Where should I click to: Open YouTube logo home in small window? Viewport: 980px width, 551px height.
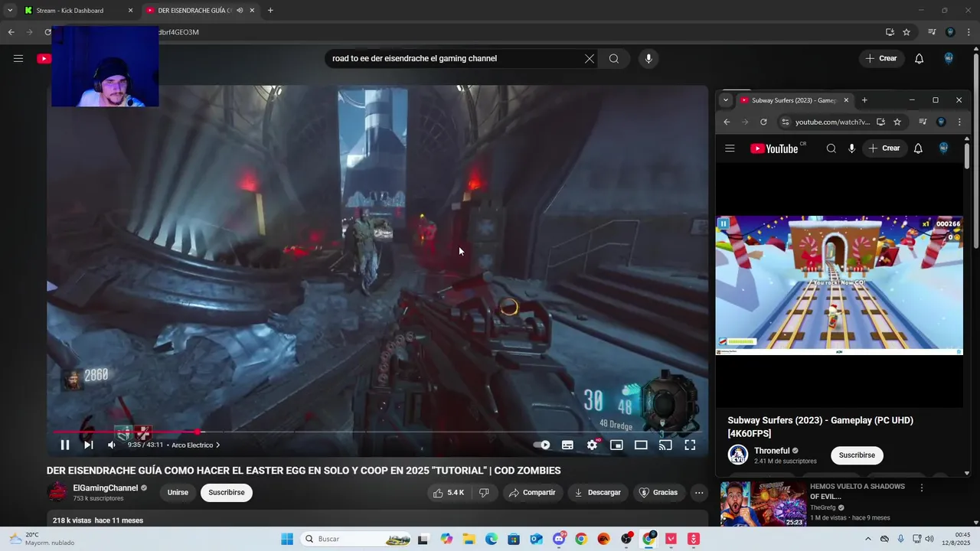click(x=775, y=148)
